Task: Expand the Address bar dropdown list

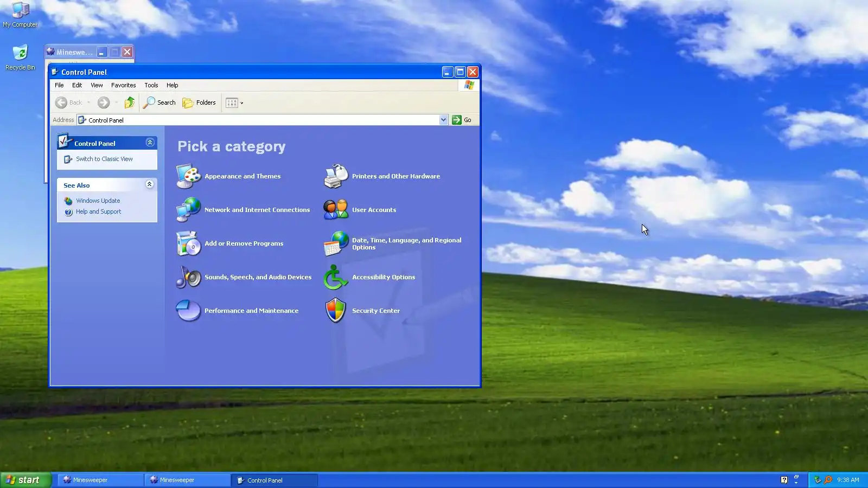Action: pyautogui.click(x=443, y=120)
